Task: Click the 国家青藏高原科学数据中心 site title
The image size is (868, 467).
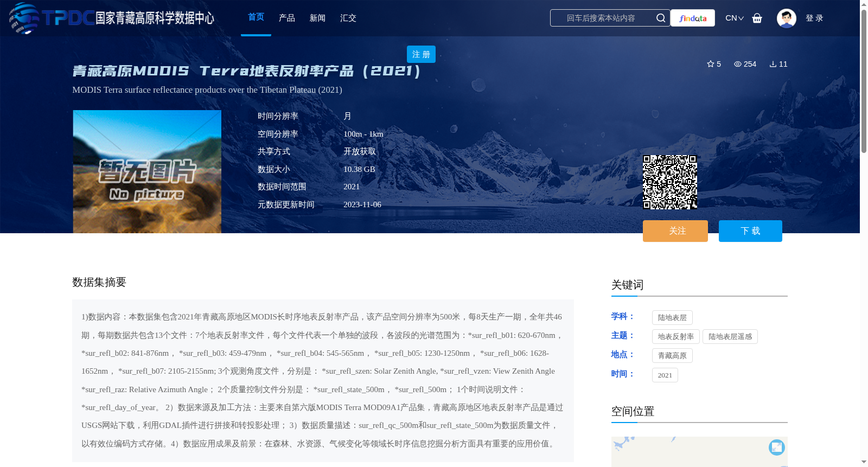Action: pos(155,18)
